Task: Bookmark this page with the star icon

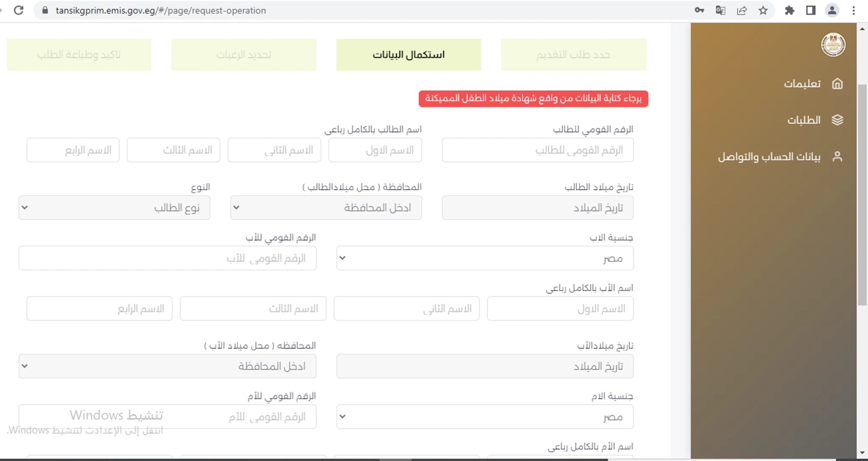Action: (x=763, y=10)
